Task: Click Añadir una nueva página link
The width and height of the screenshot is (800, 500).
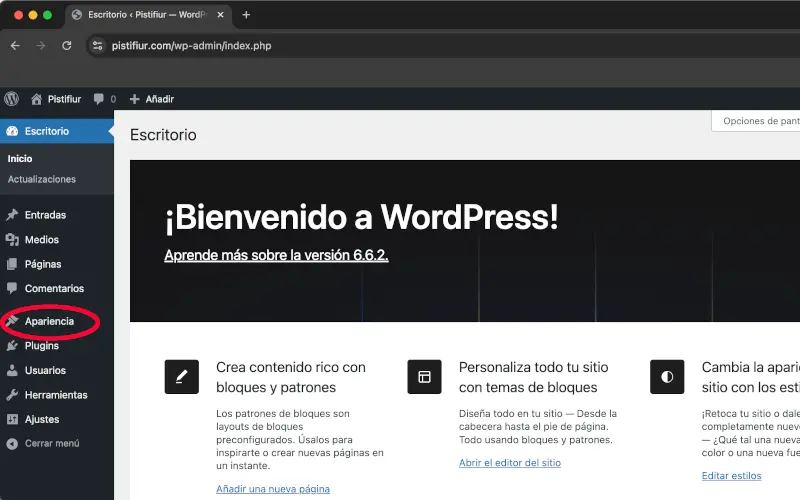Action: [x=273, y=489]
